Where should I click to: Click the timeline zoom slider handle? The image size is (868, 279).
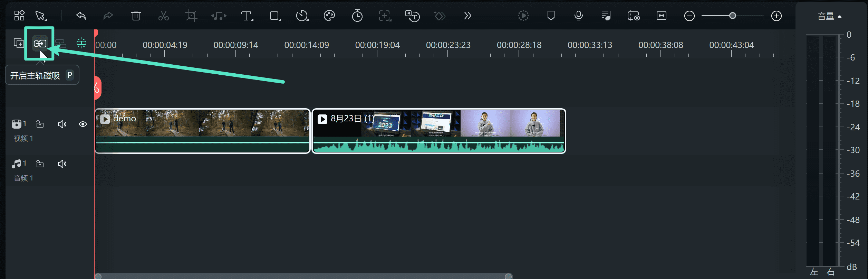tap(732, 16)
